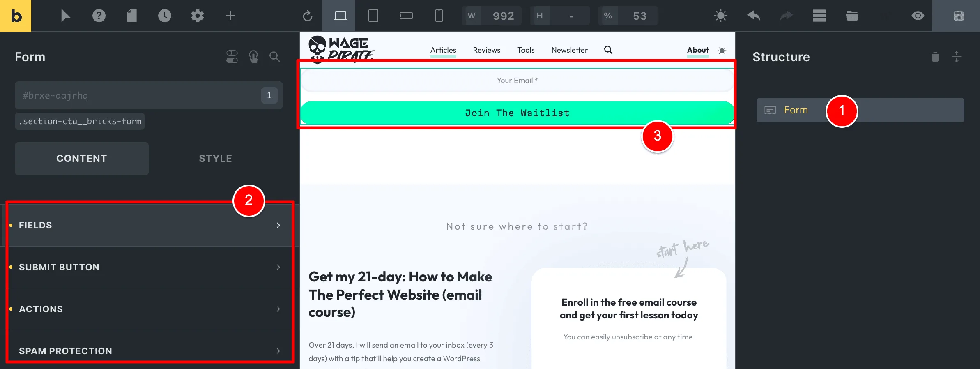
Task: Expand all via Structure arrows icon
Action: click(x=957, y=57)
